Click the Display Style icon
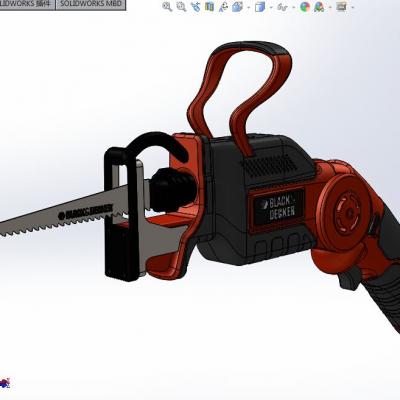The width and height of the screenshot is (400, 400). [x=260, y=7]
